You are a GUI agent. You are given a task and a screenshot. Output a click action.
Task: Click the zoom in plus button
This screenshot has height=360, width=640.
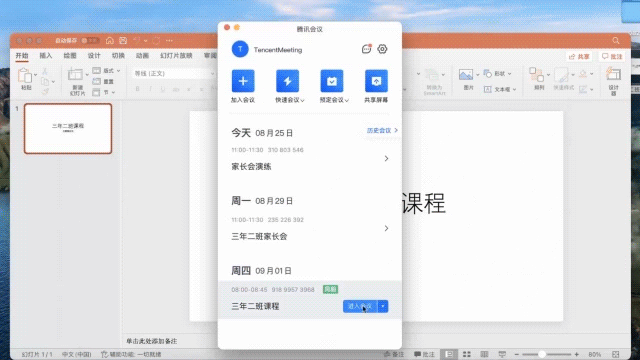[576, 354]
